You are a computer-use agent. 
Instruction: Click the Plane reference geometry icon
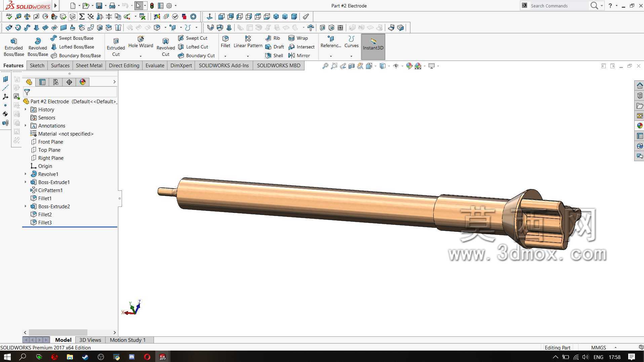[x=5, y=79]
